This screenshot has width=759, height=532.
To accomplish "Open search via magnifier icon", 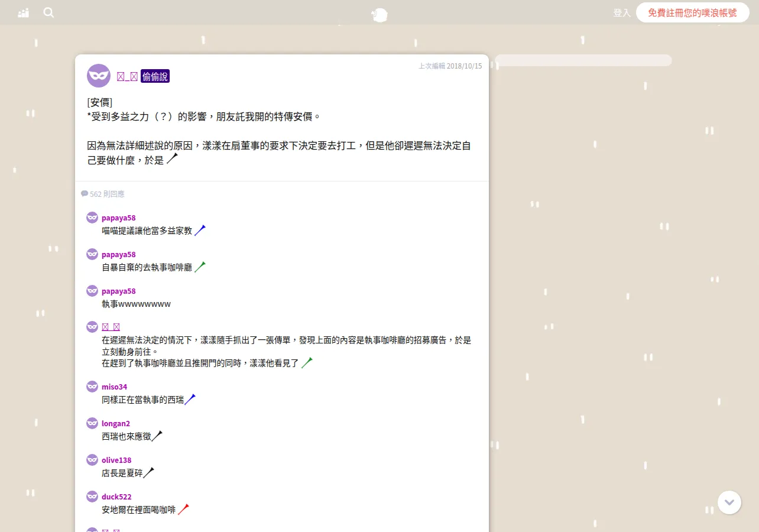I will (x=48, y=12).
